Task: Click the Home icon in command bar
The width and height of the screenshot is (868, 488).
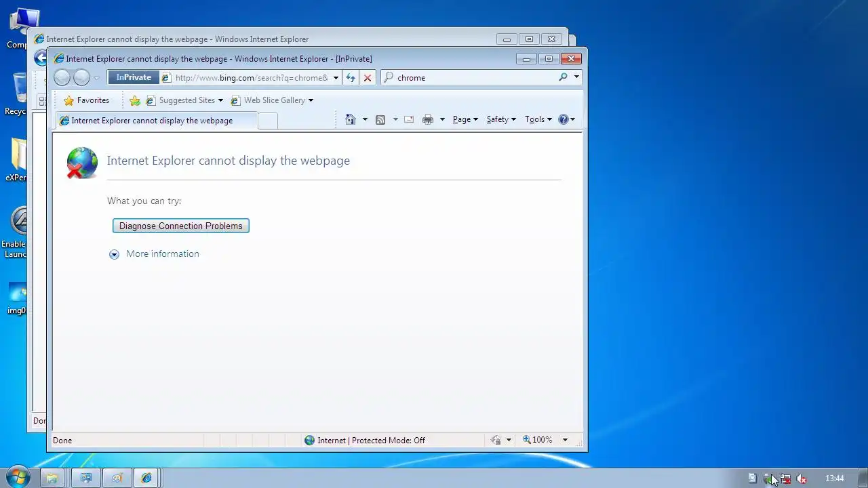Action: click(351, 119)
